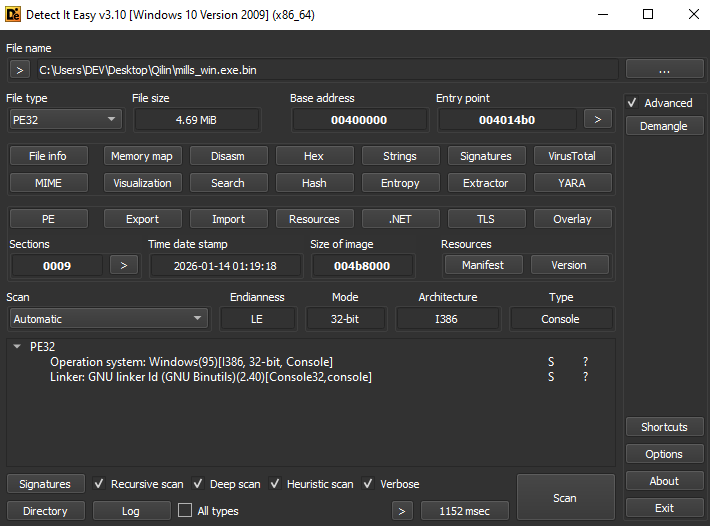The image size is (710, 526).
Task: Open the Memory map view
Action: (142, 156)
